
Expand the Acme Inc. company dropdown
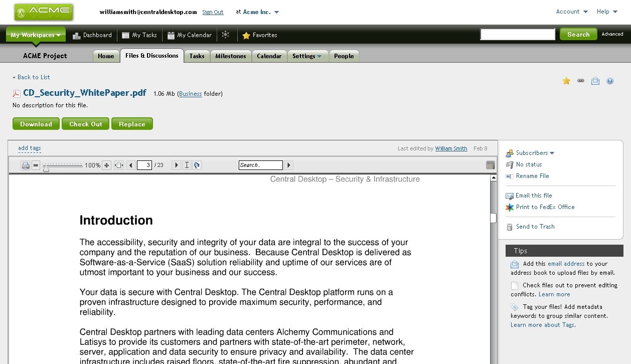coord(277,12)
